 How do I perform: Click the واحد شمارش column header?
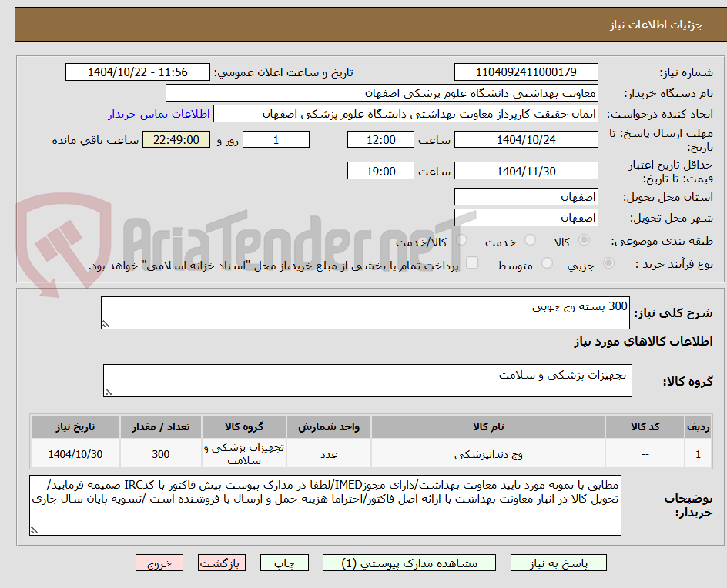coord(329,426)
